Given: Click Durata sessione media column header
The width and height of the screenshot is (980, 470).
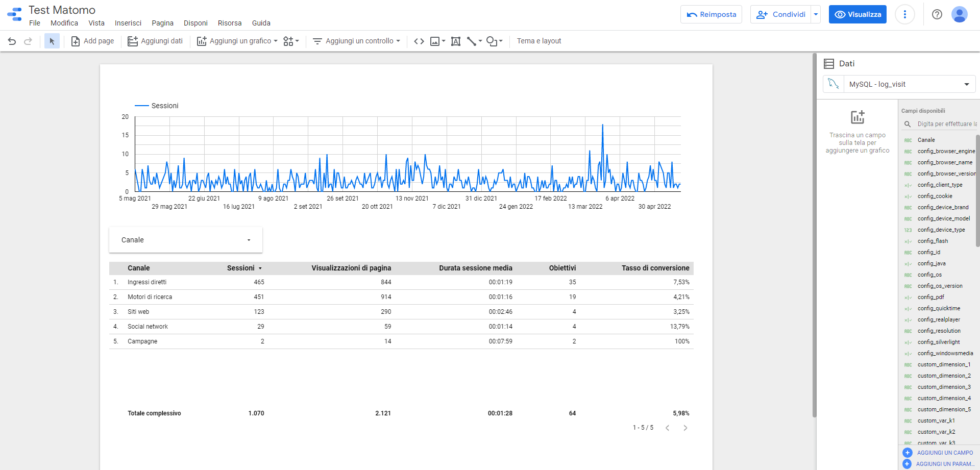Looking at the screenshot, I should tap(476, 268).
